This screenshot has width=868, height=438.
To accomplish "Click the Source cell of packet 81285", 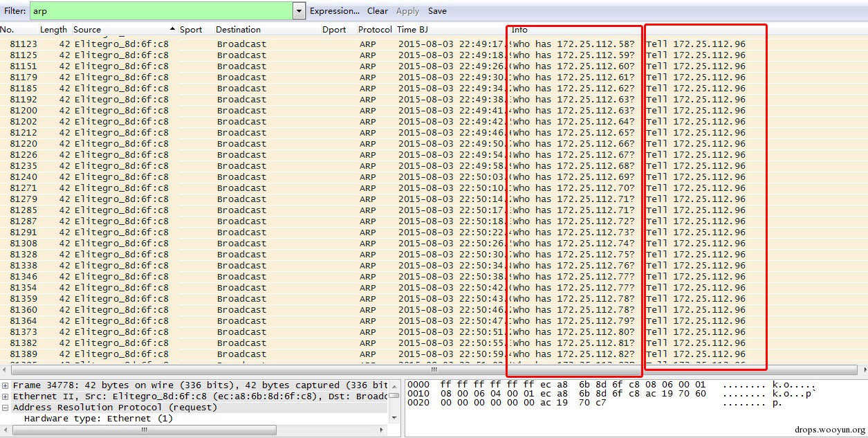I will (122, 210).
